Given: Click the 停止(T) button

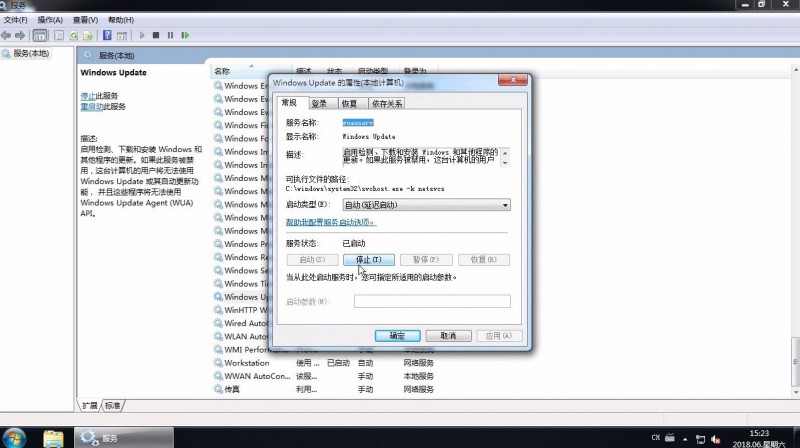Looking at the screenshot, I should (x=369, y=260).
